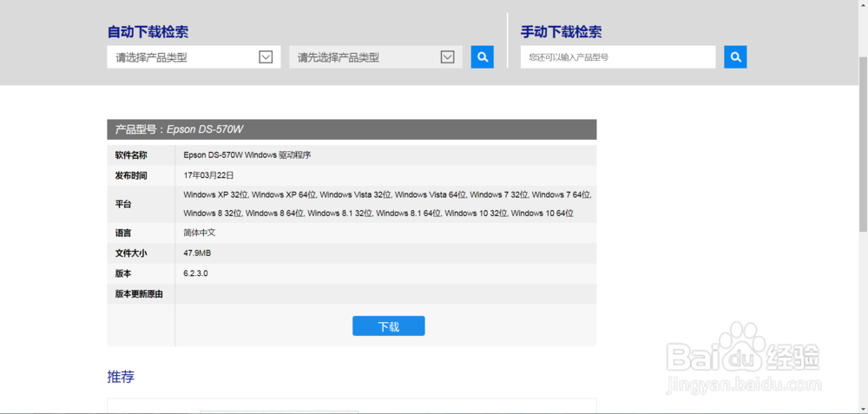This screenshot has width=868, height=414.
Task: Click the platform line starting Windows XP 32位
Action: [388, 194]
